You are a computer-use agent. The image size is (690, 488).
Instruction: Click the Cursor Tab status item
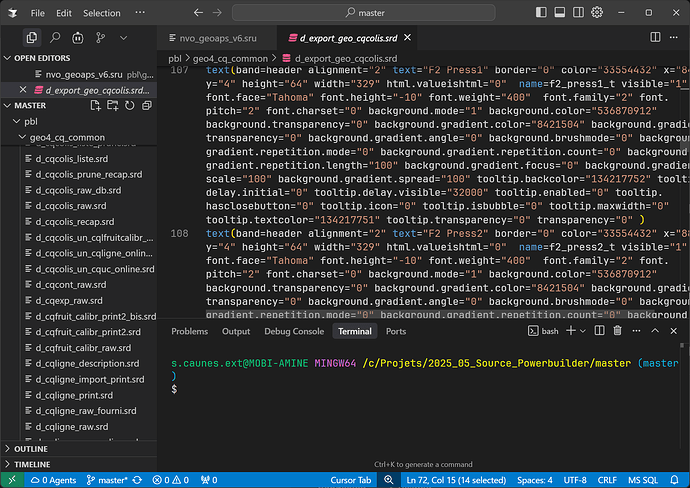(350, 480)
